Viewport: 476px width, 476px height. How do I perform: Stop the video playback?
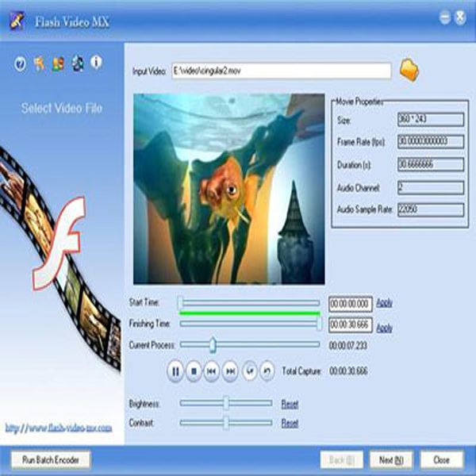tap(194, 371)
